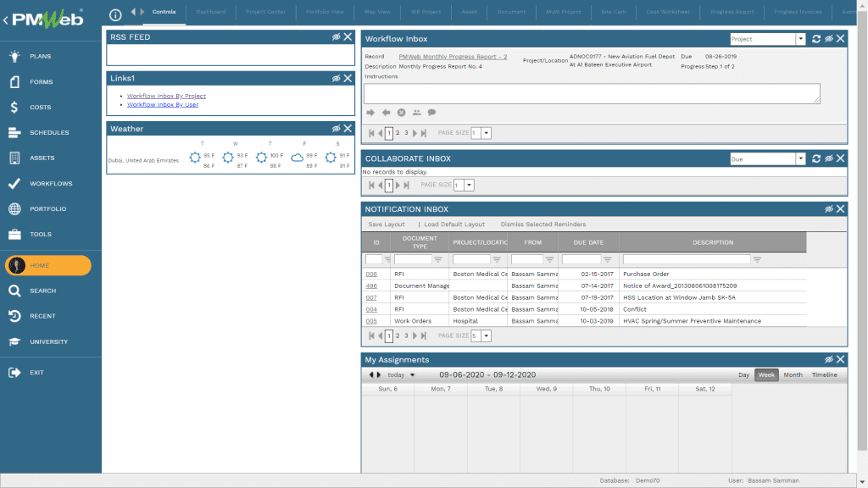This screenshot has height=488, width=868.
Task: Switch My Assignments to Month view
Action: point(793,375)
